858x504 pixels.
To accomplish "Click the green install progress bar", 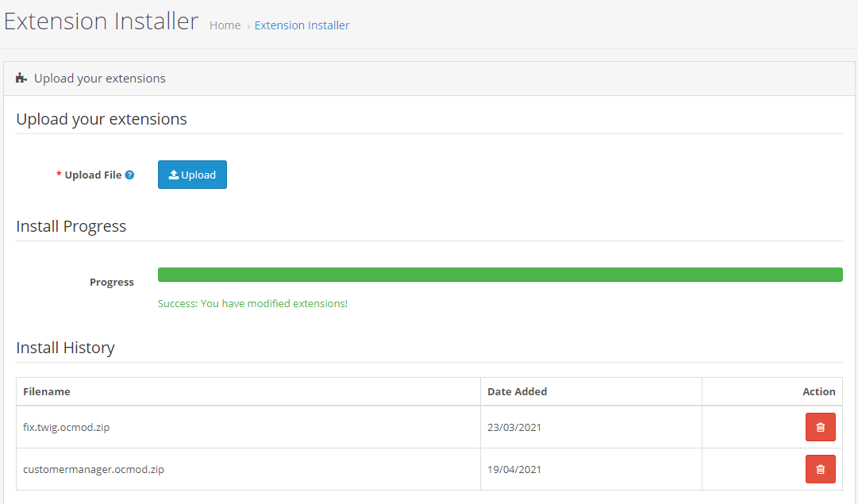I will (x=500, y=275).
